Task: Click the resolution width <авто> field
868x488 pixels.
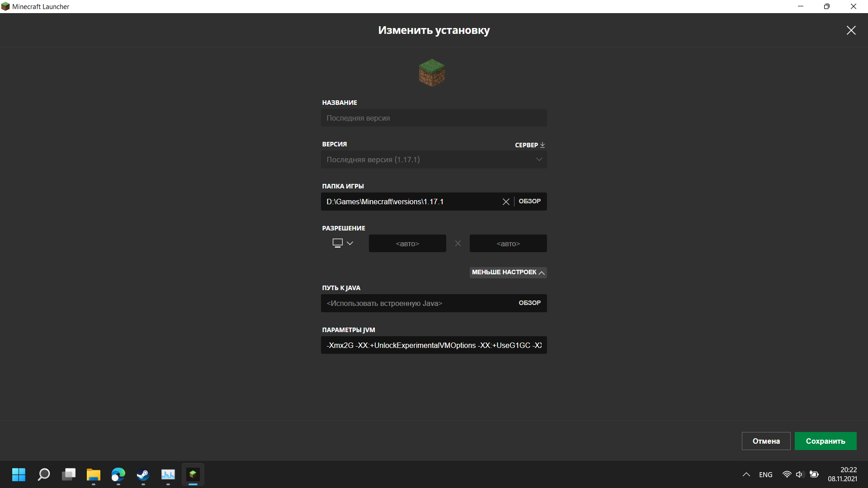Action: click(407, 244)
